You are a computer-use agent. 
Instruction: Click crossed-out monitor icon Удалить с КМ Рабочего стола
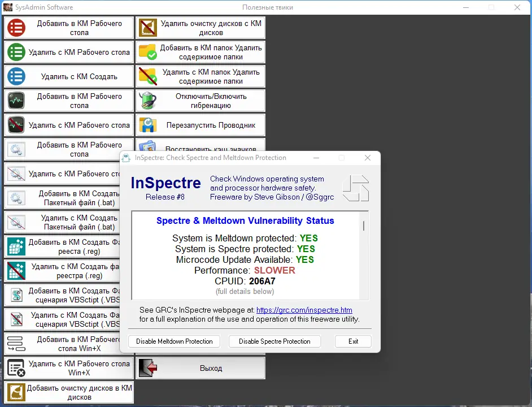(x=16, y=125)
